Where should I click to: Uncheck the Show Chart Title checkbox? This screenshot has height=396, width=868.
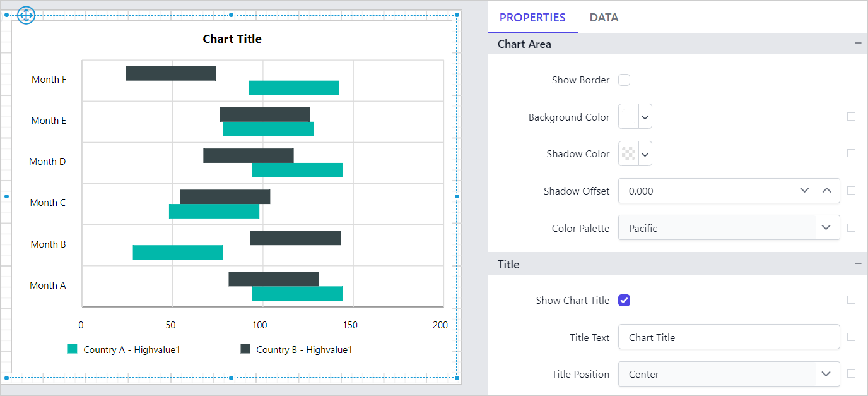(624, 300)
